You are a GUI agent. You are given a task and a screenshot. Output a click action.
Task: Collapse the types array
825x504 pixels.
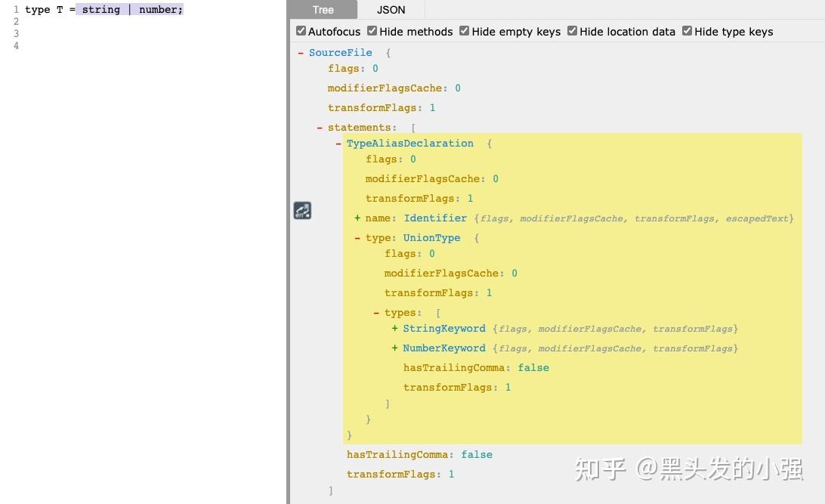(375, 312)
